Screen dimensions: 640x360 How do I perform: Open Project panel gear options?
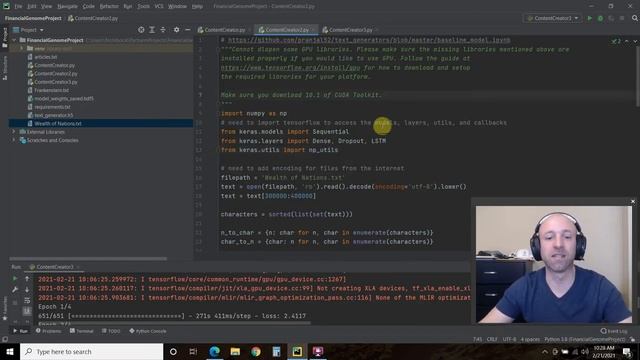pyautogui.click(x=176, y=30)
